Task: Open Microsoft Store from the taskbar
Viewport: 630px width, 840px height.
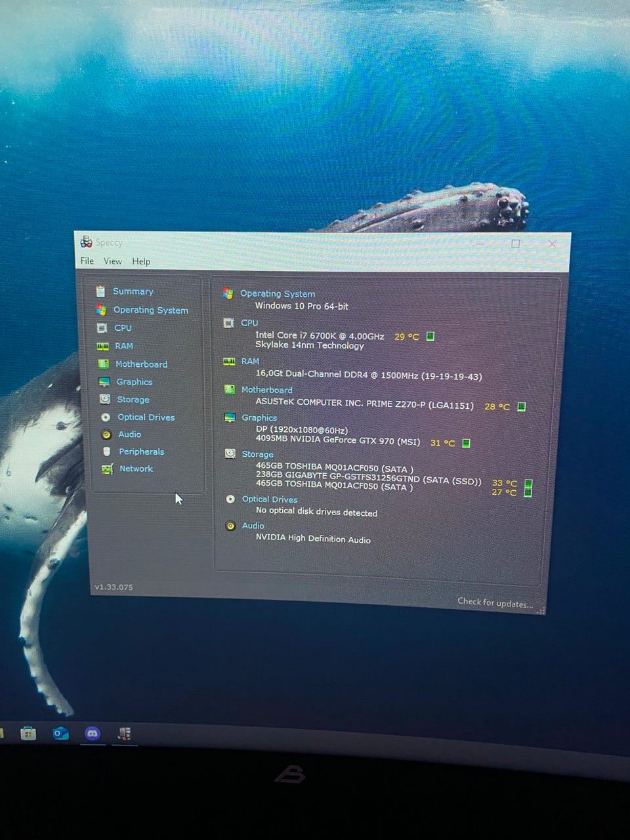Action: pyautogui.click(x=28, y=733)
